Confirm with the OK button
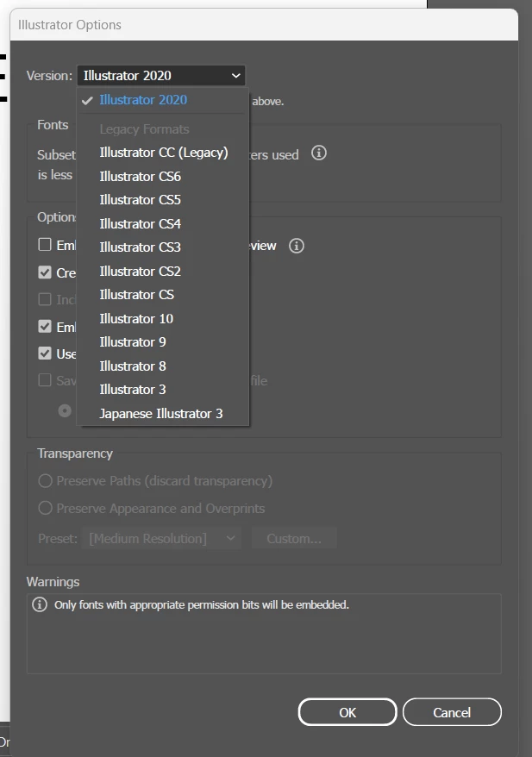The image size is (532, 757). (x=347, y=712)
